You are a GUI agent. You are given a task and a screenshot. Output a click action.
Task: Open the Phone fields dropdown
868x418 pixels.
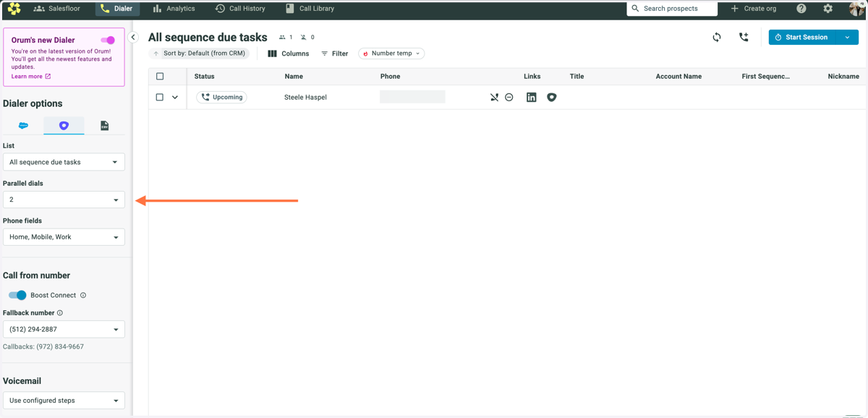[64, 237]
